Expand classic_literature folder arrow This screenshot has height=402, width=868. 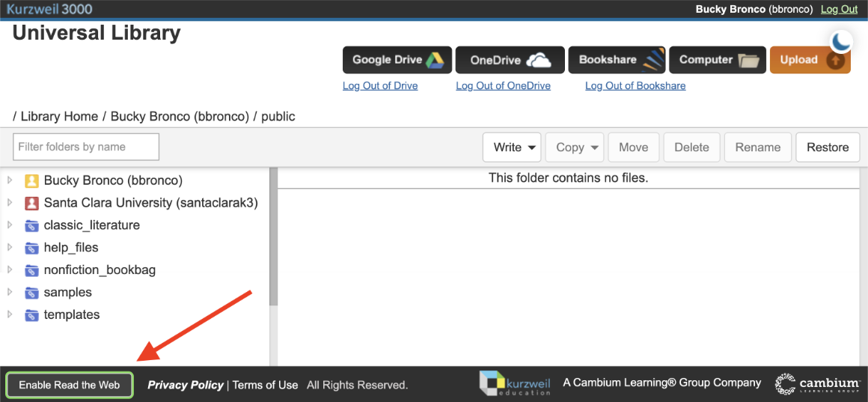tap(10, 225)
